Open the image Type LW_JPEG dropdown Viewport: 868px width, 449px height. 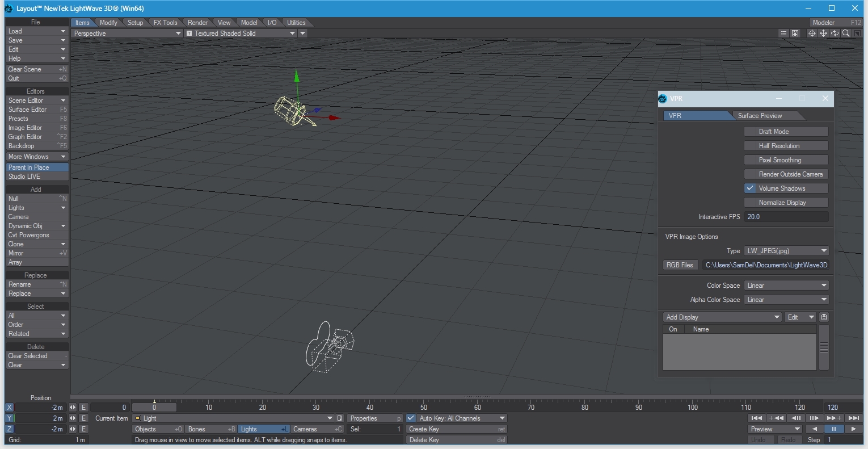pyautogui.click(x=786, y=251)
